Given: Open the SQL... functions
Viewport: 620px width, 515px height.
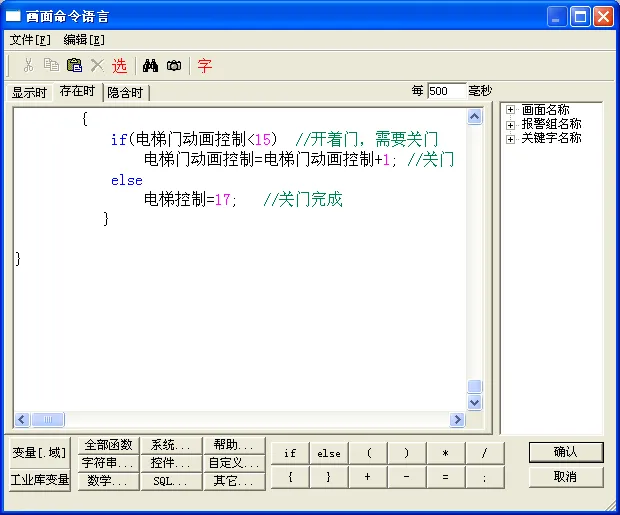Looking at the screenshot, I should coord(171,481).
